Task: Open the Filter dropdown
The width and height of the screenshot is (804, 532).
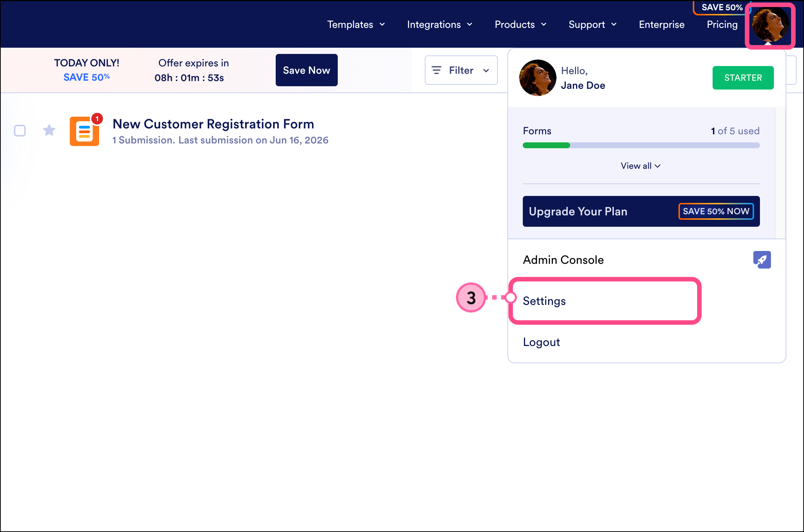Action: [461, 70]
